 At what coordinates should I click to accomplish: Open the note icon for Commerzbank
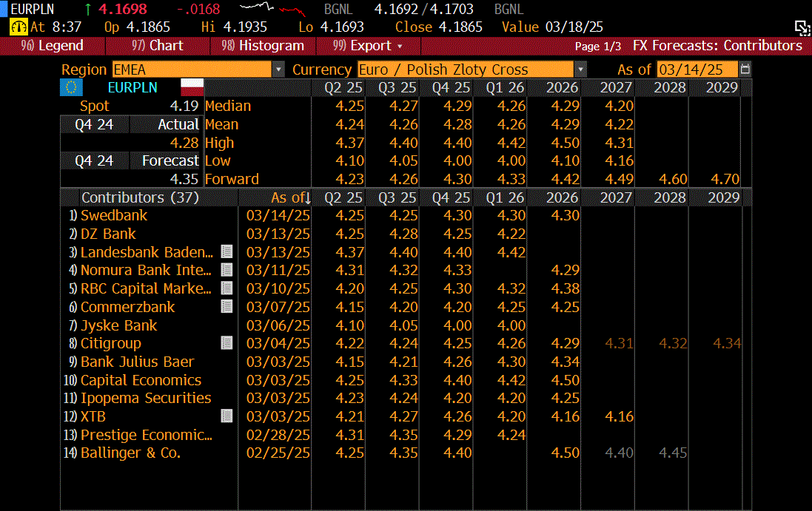[227, 307]
